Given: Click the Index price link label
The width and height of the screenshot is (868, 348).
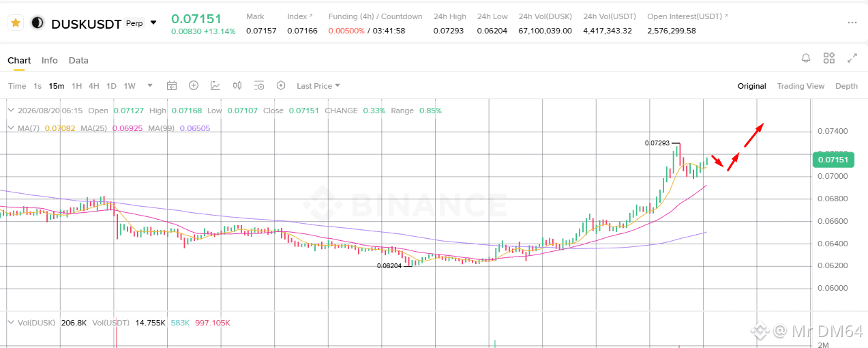Looking at the screenshot, I should pos(300,16).
